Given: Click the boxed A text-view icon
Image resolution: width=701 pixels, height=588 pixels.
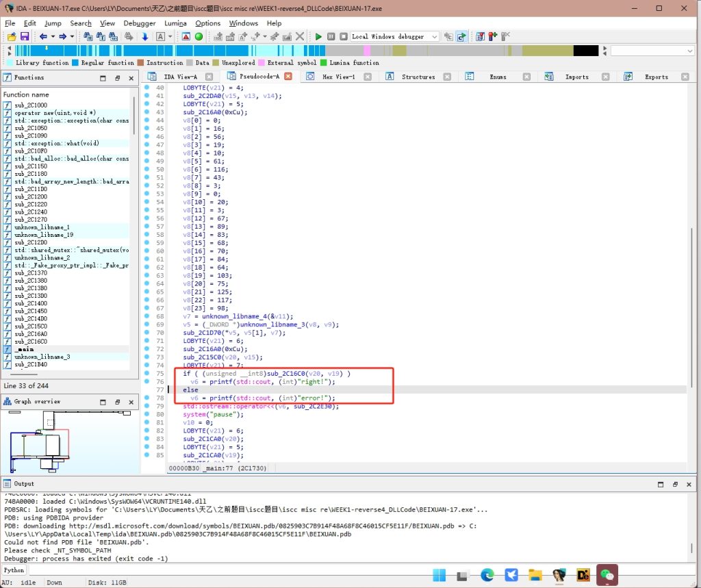Looking at the screenshot, I should (x=160, y=37).
